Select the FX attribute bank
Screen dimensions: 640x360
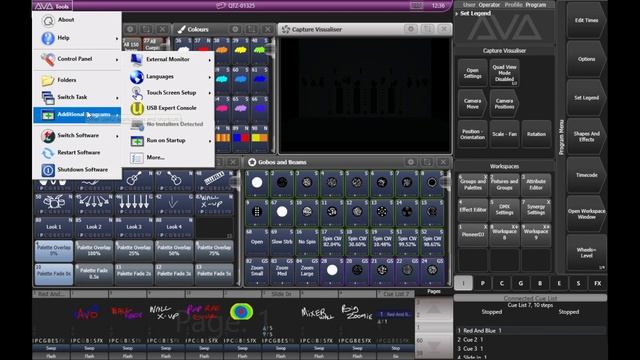(x=598, y=283)
